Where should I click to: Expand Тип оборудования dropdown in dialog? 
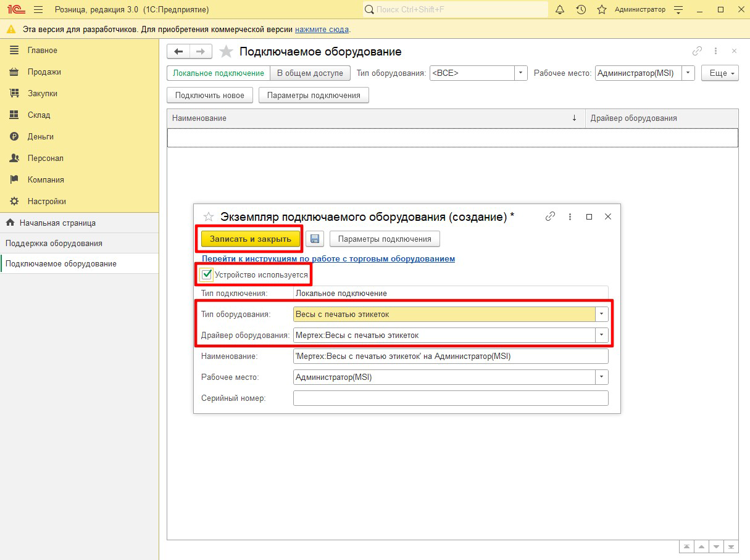pyautogui.click(x=602, y=314)
